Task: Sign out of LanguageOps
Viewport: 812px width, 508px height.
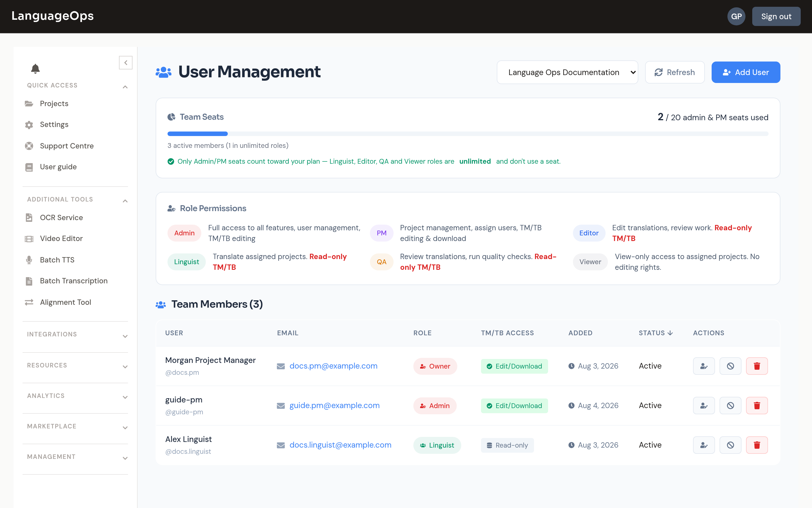Action: (776, 16)
